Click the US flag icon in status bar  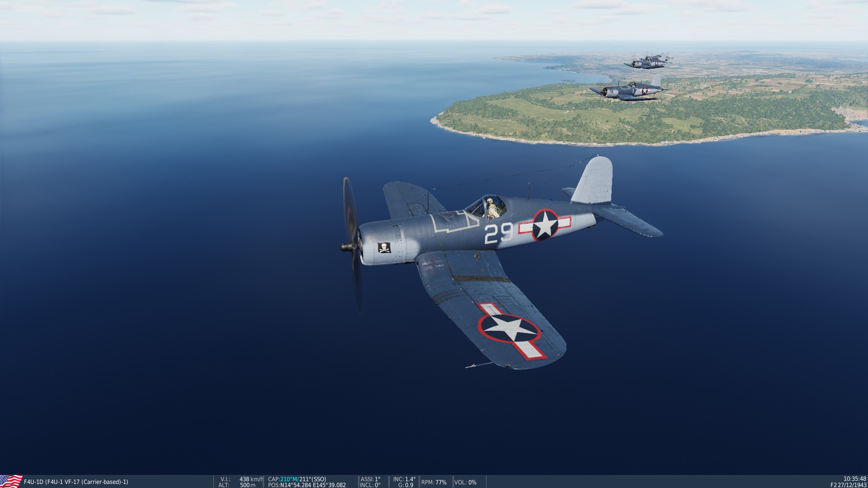[x=11, y=481]
